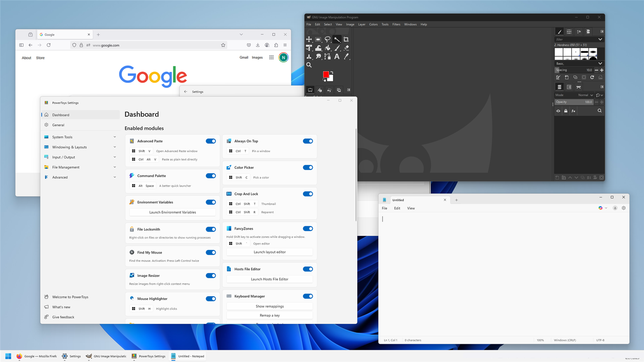Pick the Zoom tool in GIMP toolbox
Screen dimensions: 644x362
click(x=309, y=65)
